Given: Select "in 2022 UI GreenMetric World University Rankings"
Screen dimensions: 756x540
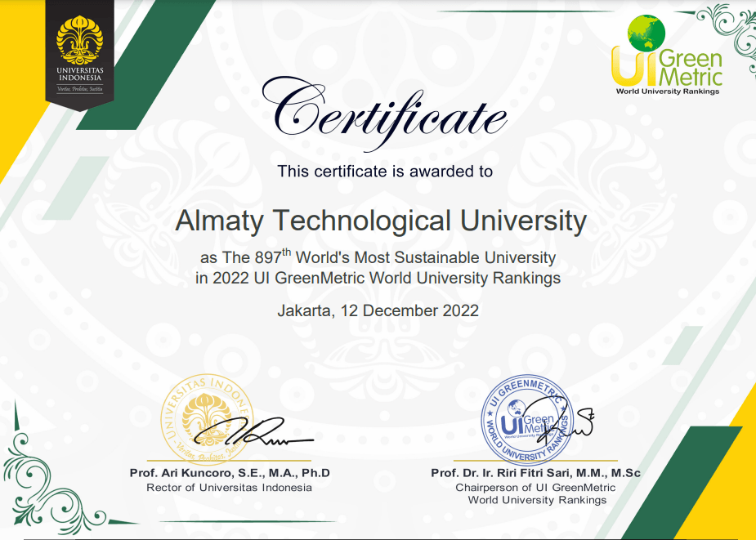Looking at the screenshot, I should point(378,279).
